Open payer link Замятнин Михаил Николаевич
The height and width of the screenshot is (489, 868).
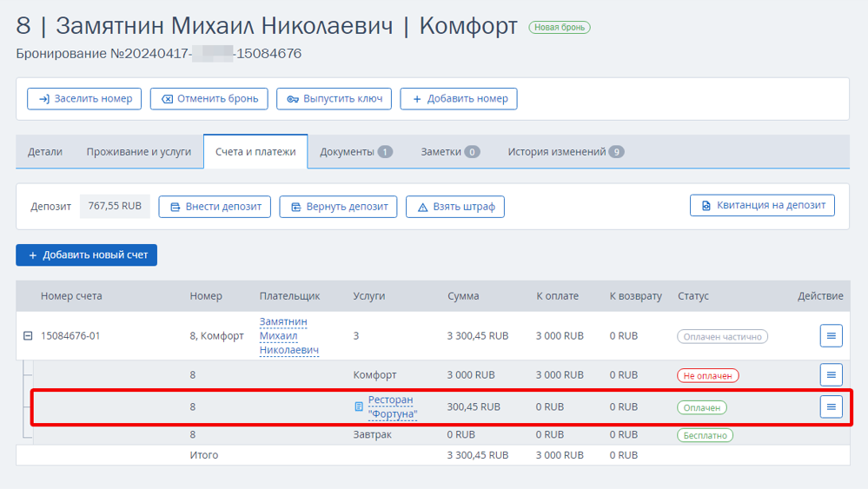pyautogui.click(x=289, y=336)
